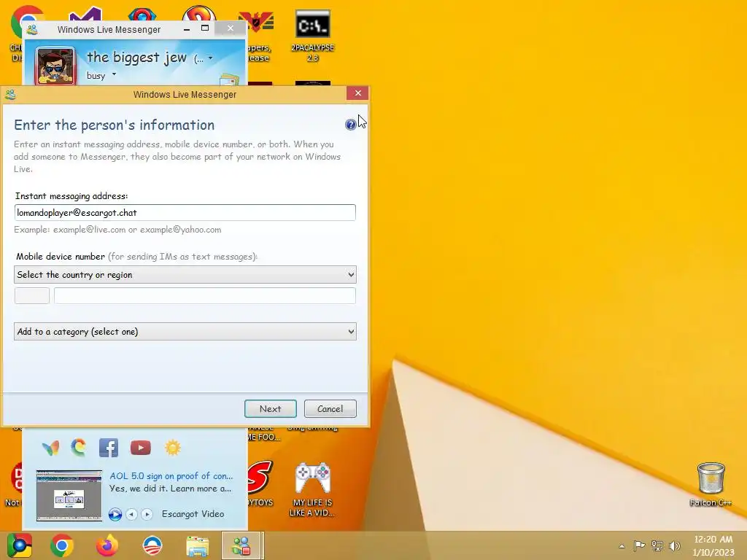Click the Next button
Screen dimensions: 747x560
[x=271, y=408]
